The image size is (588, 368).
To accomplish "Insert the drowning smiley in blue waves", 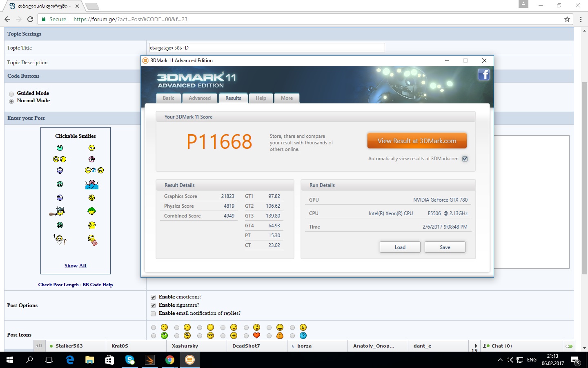I will point(92,184).
